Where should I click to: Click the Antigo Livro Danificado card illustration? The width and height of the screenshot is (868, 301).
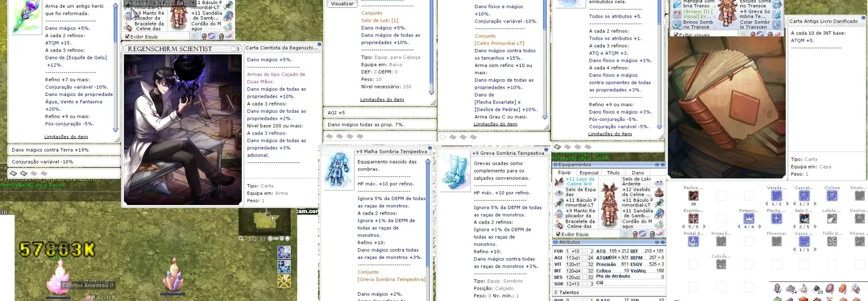(x=726, y=107)
